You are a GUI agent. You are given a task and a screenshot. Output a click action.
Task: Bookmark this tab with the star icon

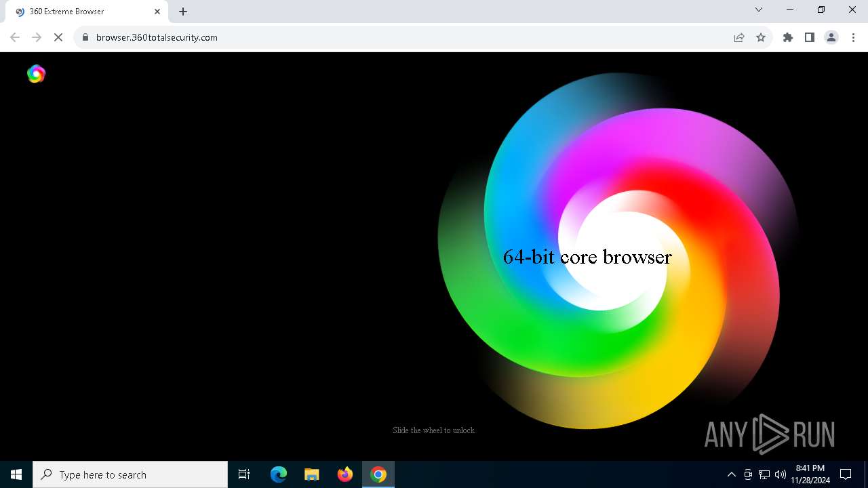(x=761, y=37)
